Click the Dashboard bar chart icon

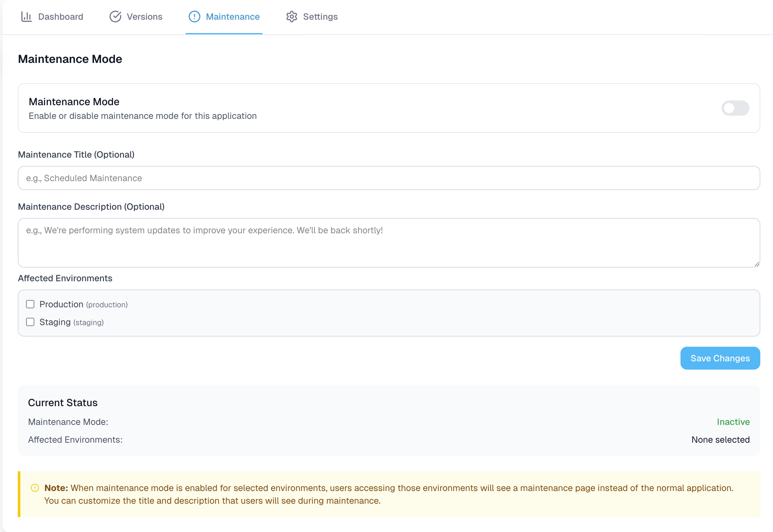click(26, 17)
